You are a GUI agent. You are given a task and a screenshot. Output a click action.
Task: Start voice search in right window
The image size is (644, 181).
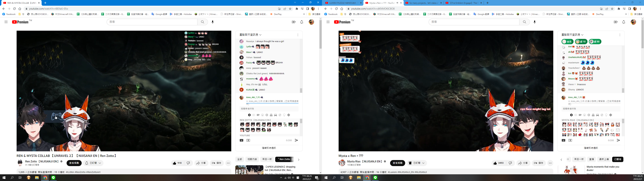(535, 22)
